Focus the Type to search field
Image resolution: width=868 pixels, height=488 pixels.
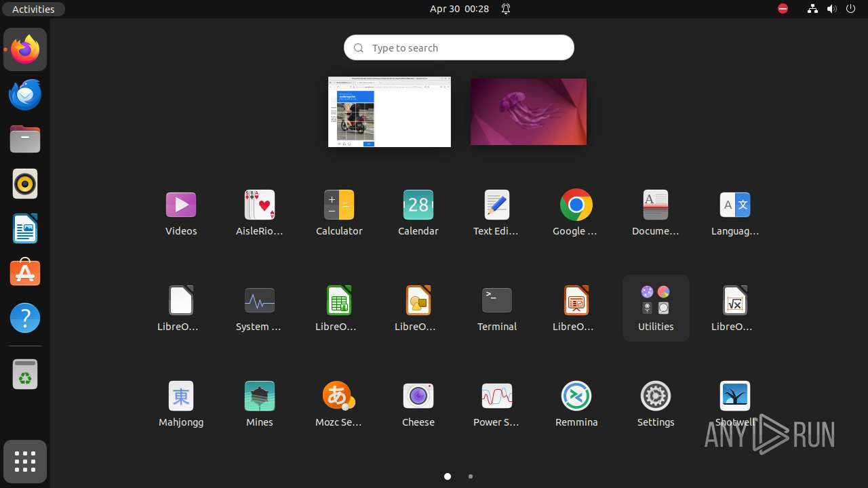[459, 47]
